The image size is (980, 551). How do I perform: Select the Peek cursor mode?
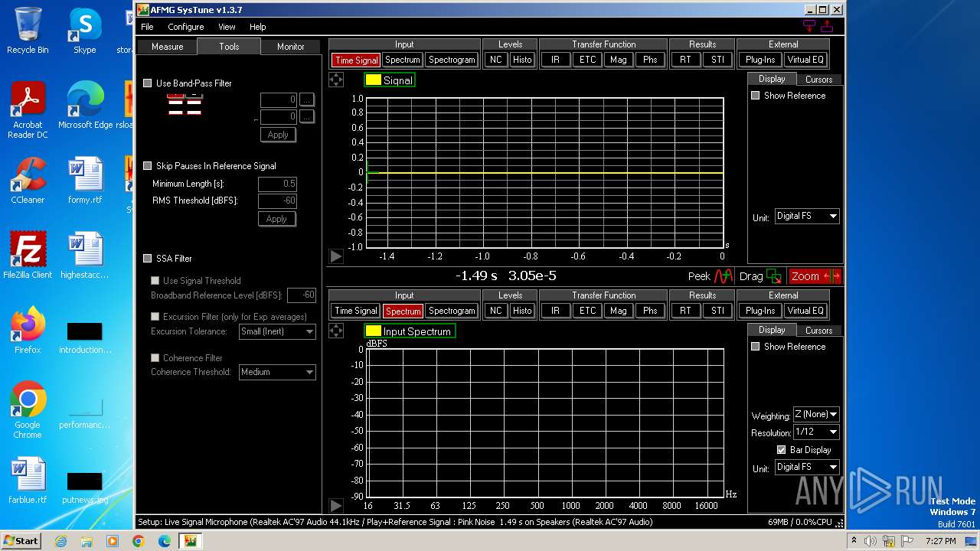[x=711, y=276]
